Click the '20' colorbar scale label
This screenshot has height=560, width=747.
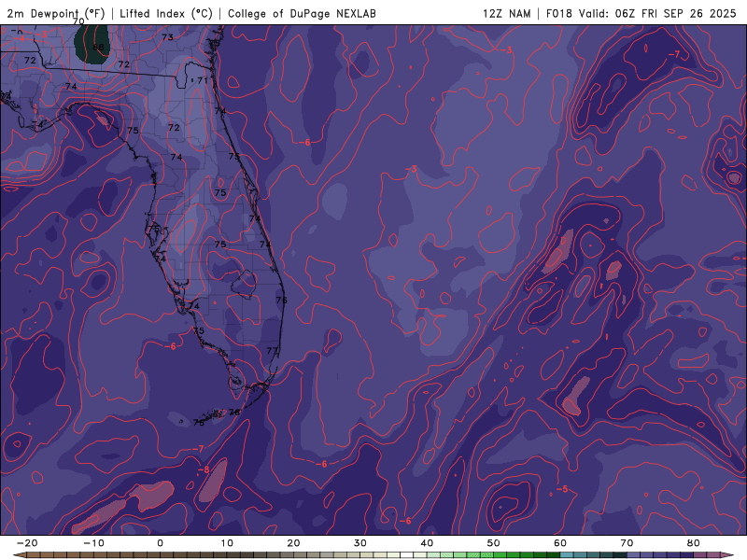pos(293,543)
